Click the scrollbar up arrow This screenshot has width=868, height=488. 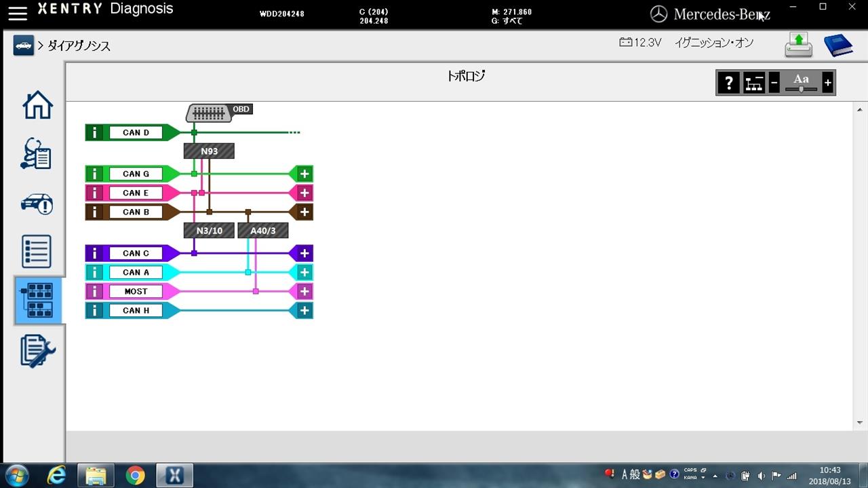pyautogui.click(x=860, y=110)
